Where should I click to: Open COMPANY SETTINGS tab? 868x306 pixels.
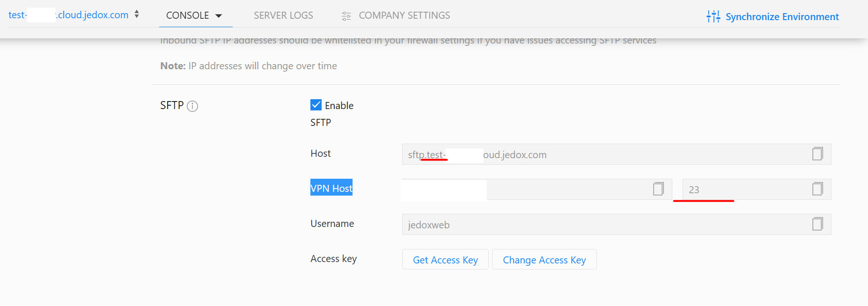pyautogui.click(x=404, y=15)
